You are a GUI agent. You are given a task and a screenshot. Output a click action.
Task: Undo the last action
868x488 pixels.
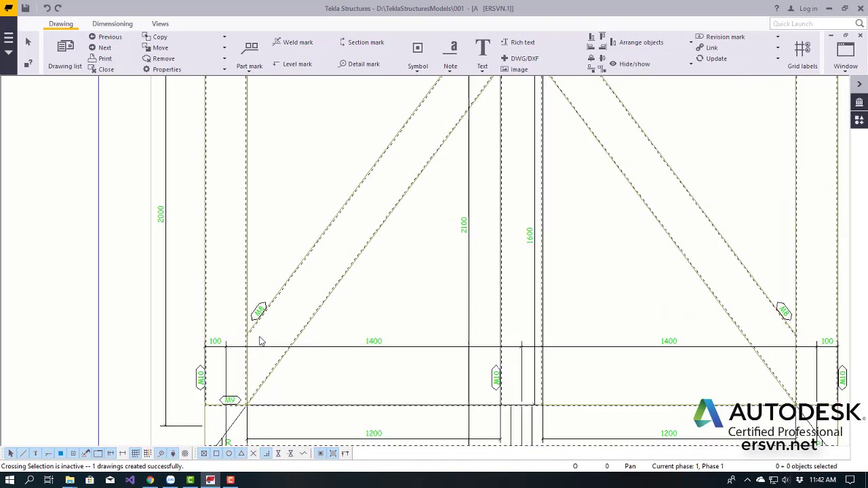[x=47, y=8]
